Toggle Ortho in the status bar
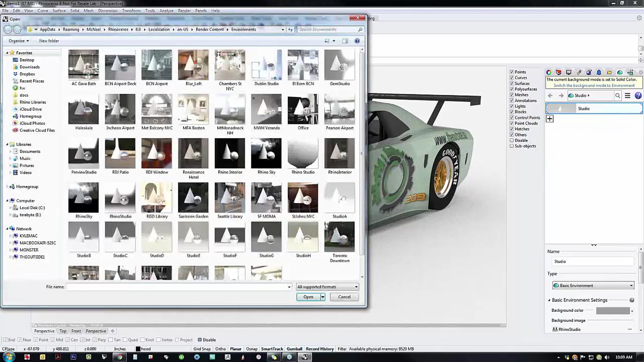This screenshot has width=644, height=362. 220,349
